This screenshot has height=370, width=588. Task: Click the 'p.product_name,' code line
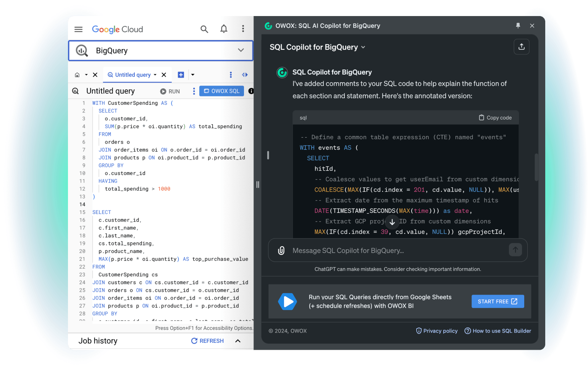pyautogui.click(x=122, y=252)
